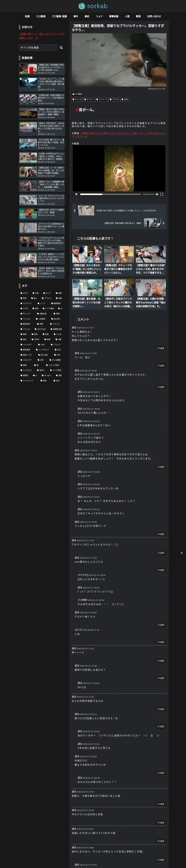This screenshot has height=868, width=186.
Task: Click the bookmark request notice link
Action: click(x=41, y=36)
